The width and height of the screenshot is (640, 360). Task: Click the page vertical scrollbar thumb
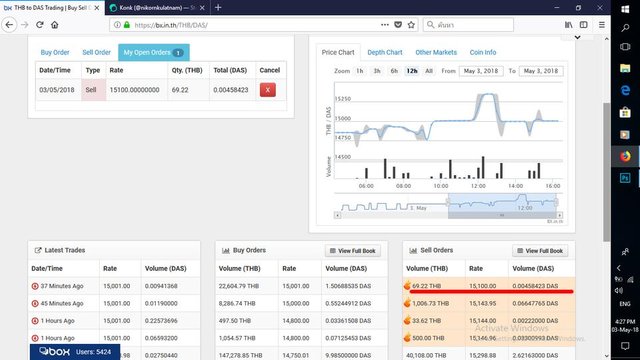click(x=607, y=171)
